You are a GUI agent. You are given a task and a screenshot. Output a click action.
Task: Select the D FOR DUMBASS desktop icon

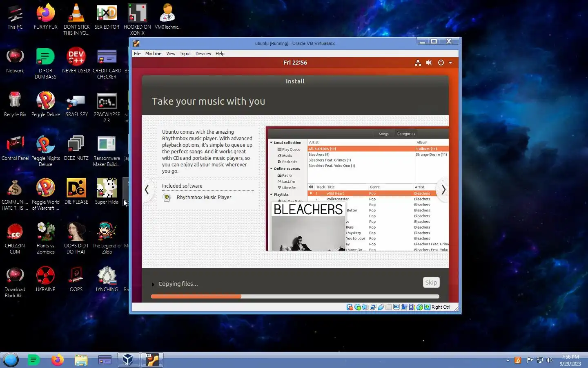coord(46,63)
